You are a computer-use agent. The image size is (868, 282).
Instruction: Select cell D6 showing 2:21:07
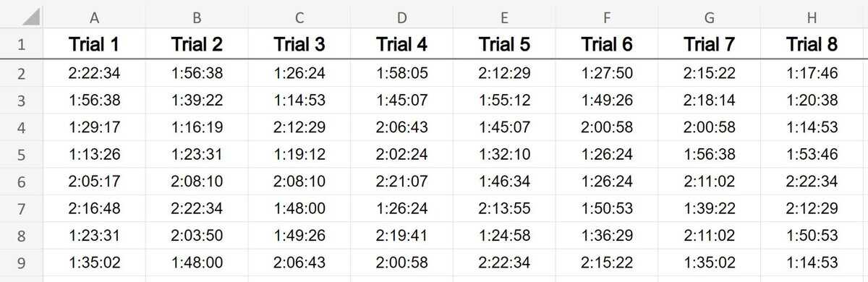pos(402,181)
